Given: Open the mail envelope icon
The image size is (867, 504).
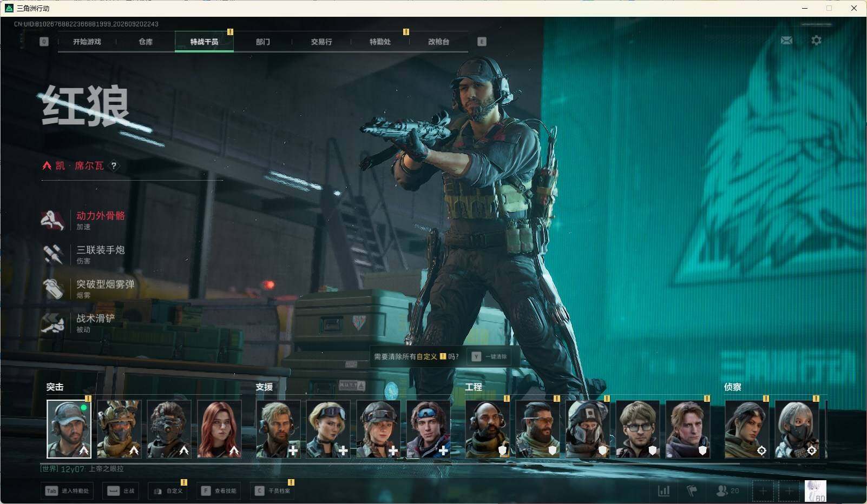Looking at the screenshot, I should coord(786,40).
